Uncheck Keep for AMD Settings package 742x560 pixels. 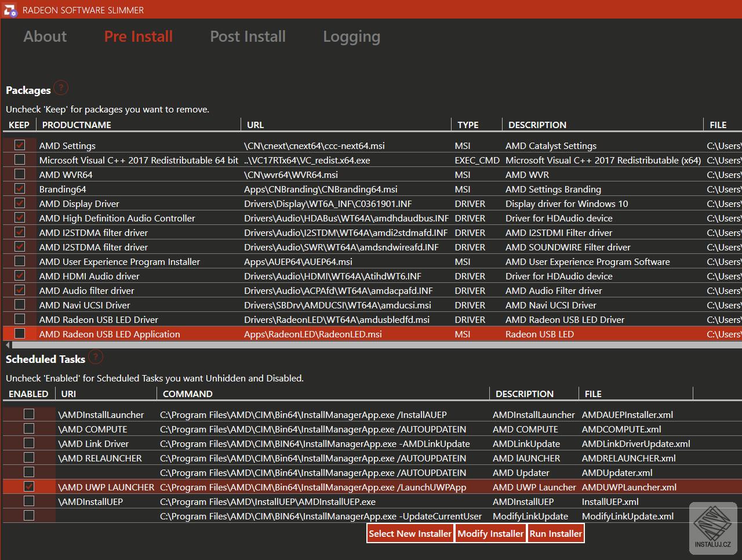point(20,145)
